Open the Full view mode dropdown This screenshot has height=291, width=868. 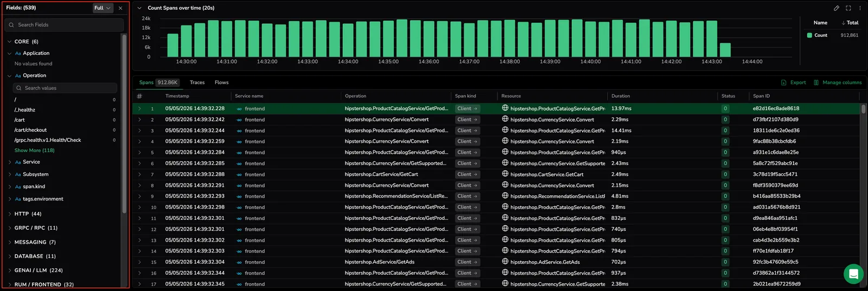pyautogui.click(x=103, y=8)
